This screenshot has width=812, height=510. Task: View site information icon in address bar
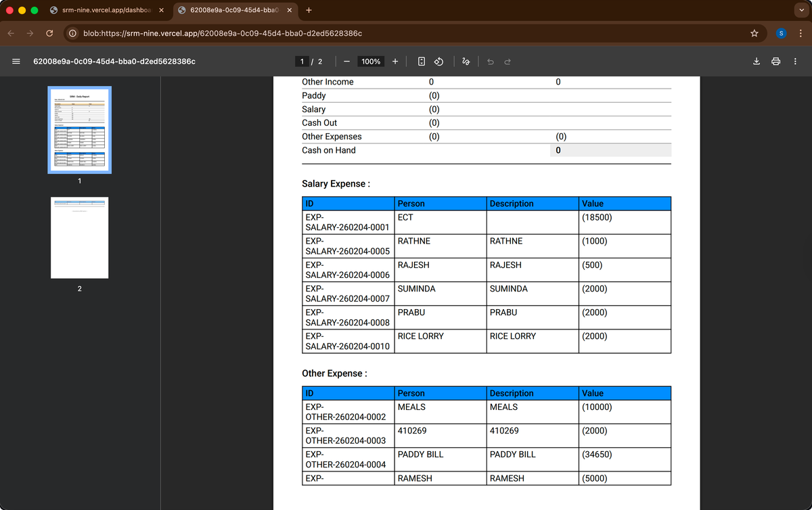pyautogui.click(x=72, y=33)
